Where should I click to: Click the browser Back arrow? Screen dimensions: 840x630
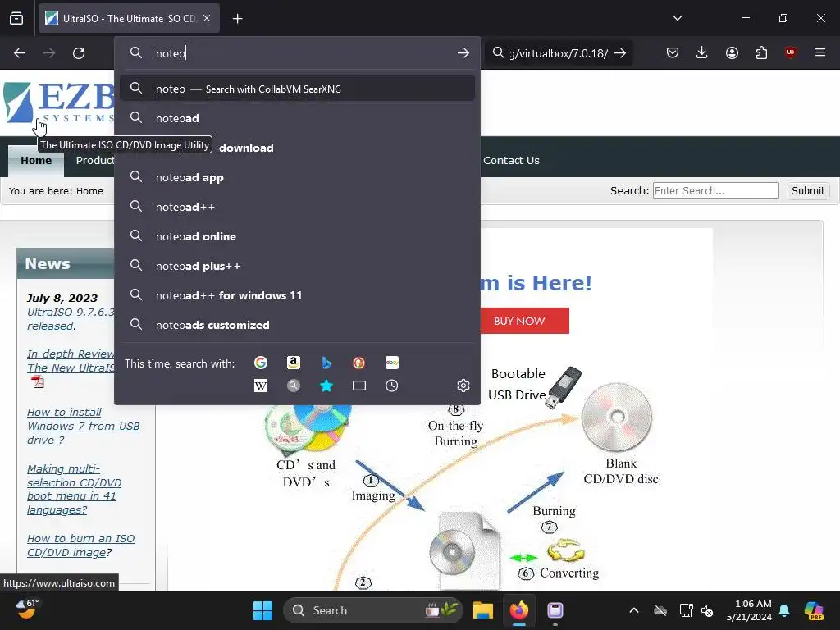pos(20,53)
